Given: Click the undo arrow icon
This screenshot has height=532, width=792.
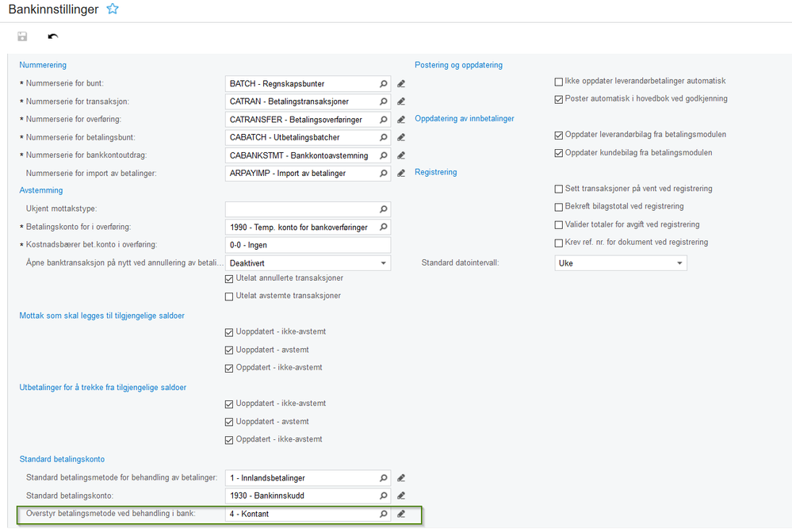Looking at the screenshot, I should [53, 36].
